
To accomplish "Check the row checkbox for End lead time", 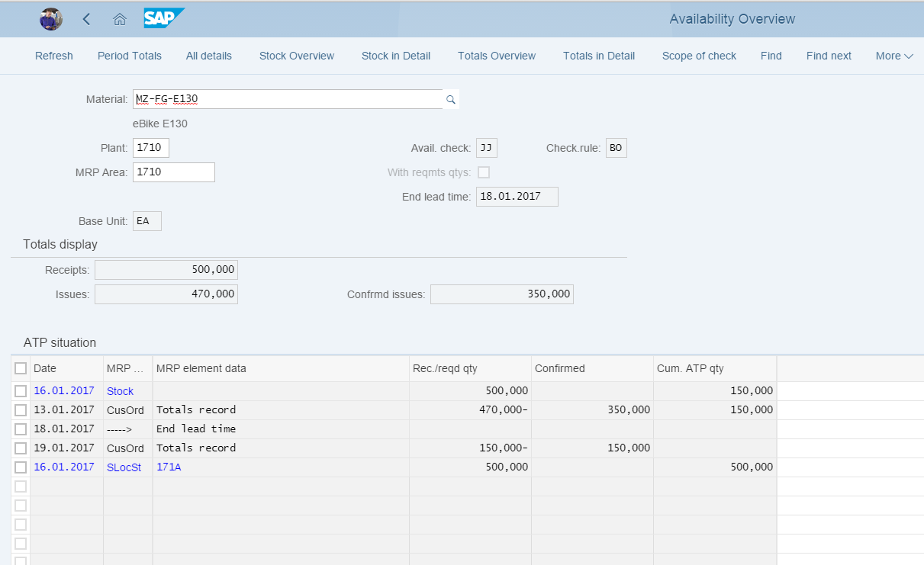I will point(21,429).
